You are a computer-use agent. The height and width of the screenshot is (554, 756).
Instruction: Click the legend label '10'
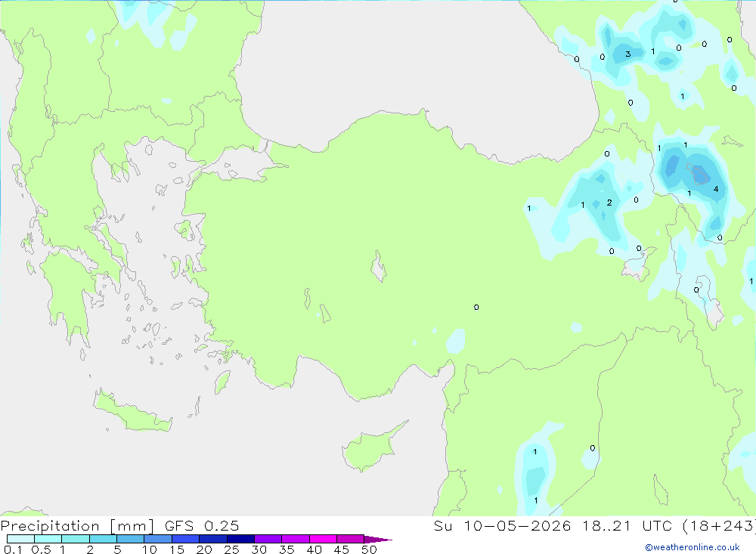coord(150,549)
